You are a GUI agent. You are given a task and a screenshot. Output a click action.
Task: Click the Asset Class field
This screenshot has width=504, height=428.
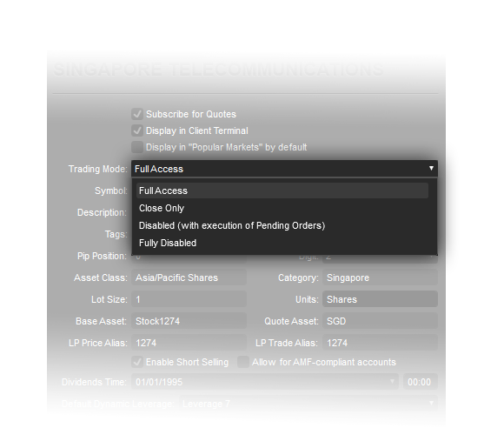[189, 278]
